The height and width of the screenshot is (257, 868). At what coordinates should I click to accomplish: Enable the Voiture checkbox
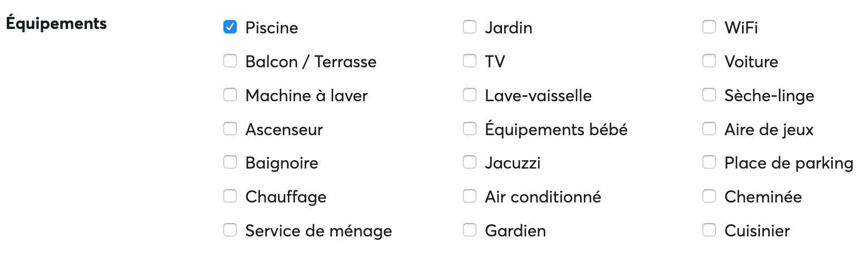tap(709, 61)
